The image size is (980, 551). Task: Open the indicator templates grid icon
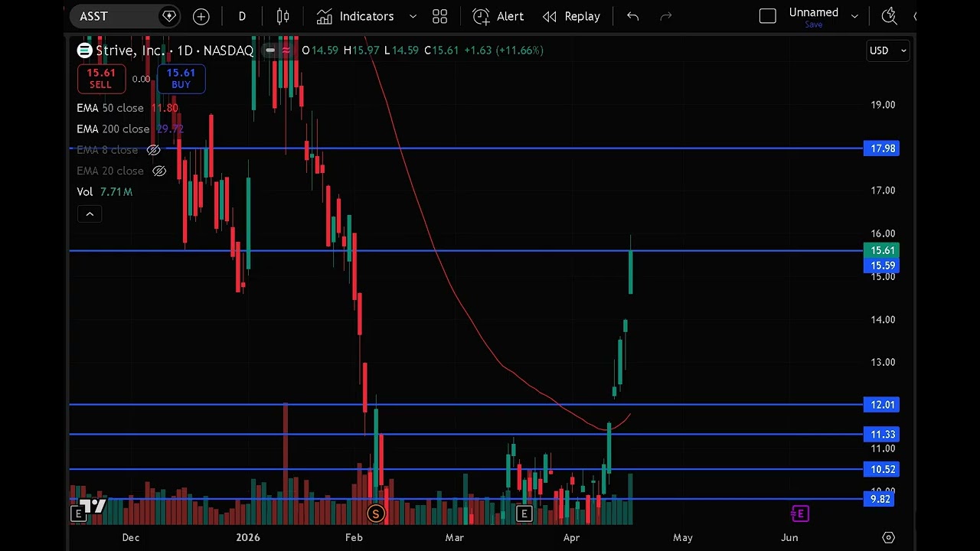[x=439, y=16]
